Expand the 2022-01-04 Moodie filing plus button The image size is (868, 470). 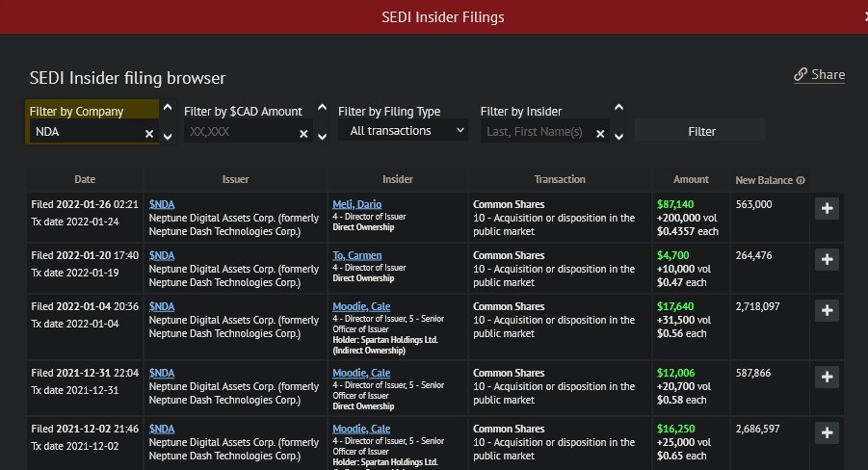point(827,310)
